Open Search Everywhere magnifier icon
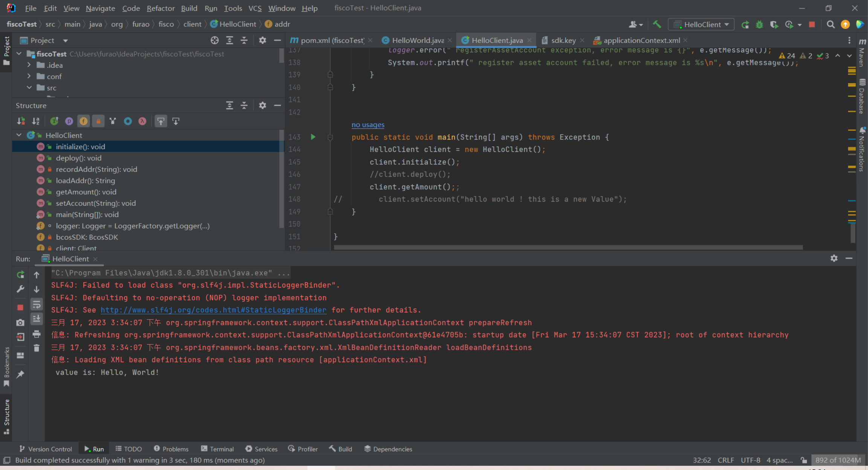868x470 pixels. pyautogui.click(x=830, y=24)
